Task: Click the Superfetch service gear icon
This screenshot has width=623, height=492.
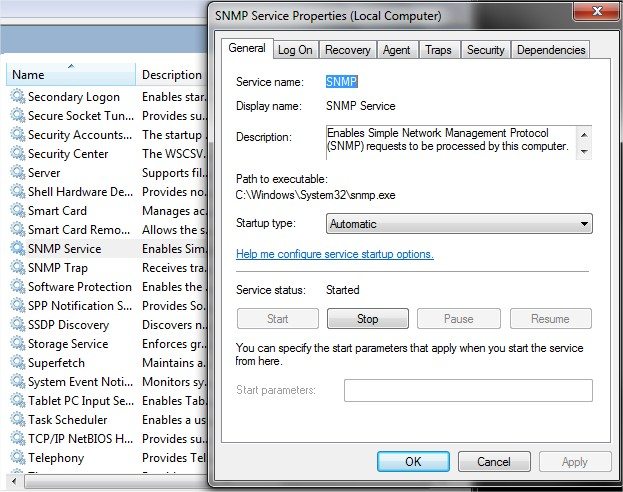Action: [18, 363]
